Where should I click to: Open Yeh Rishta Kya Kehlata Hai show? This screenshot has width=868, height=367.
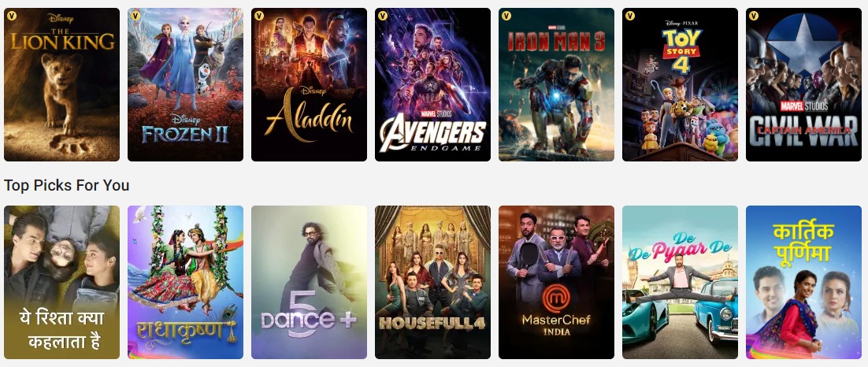click(x=61, y=282)
